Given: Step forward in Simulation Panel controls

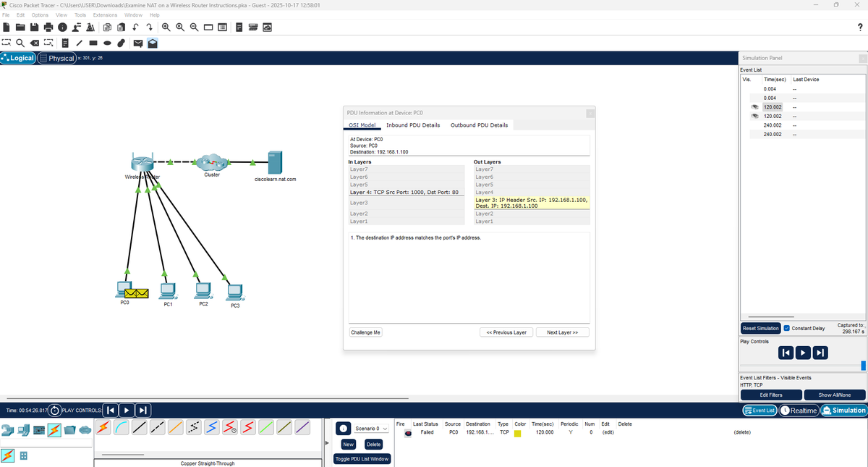Looking at the screenshot, I should point(820,353).
